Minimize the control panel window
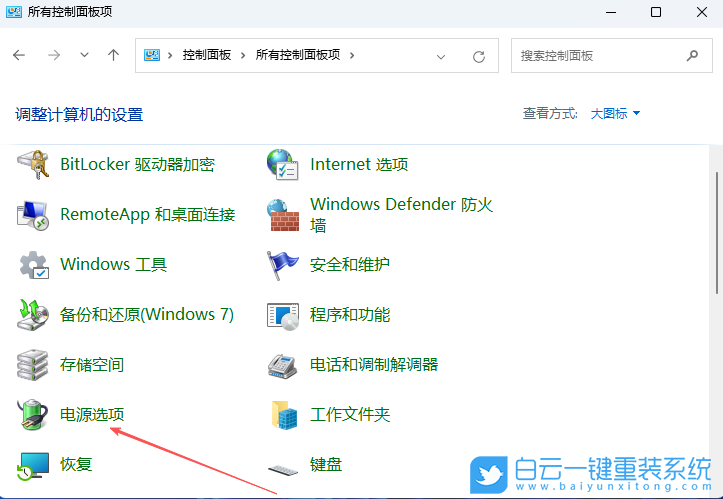The image size is (723, 499). click(x=611, y=12)
